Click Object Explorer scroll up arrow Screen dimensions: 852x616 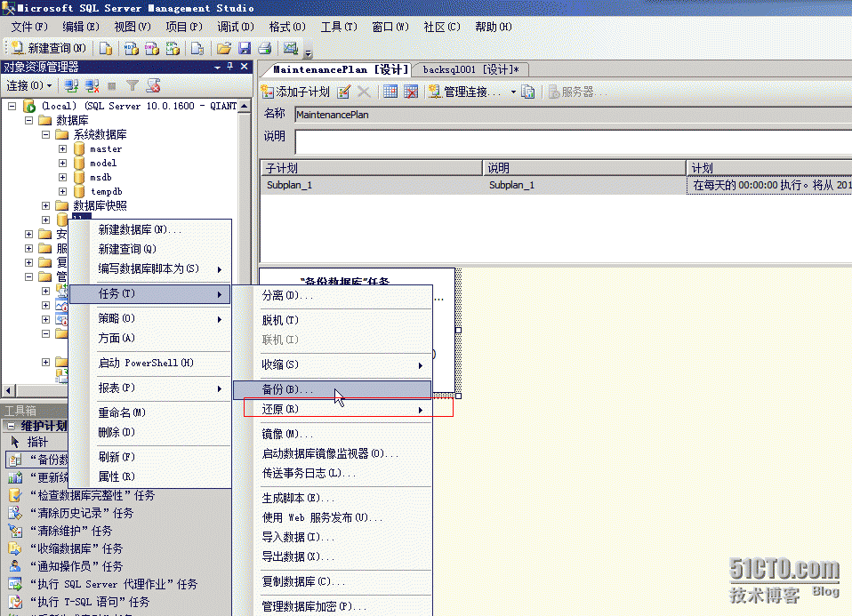click(x=245, y=107)
